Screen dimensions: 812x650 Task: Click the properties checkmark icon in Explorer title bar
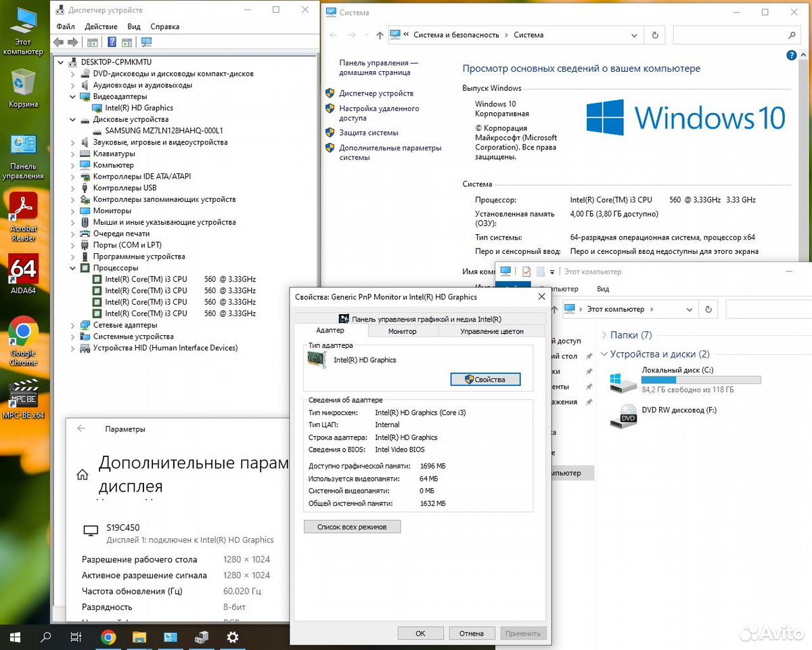tap(526, 272)
